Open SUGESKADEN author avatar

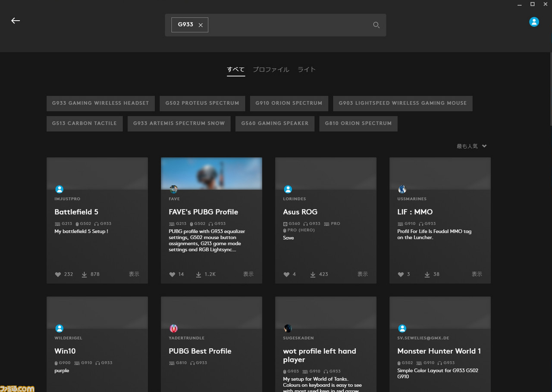click(288, 328)
